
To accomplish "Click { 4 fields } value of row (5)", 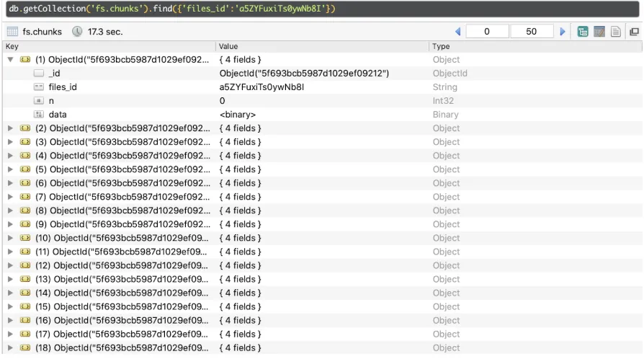I will tap(241, 169).
